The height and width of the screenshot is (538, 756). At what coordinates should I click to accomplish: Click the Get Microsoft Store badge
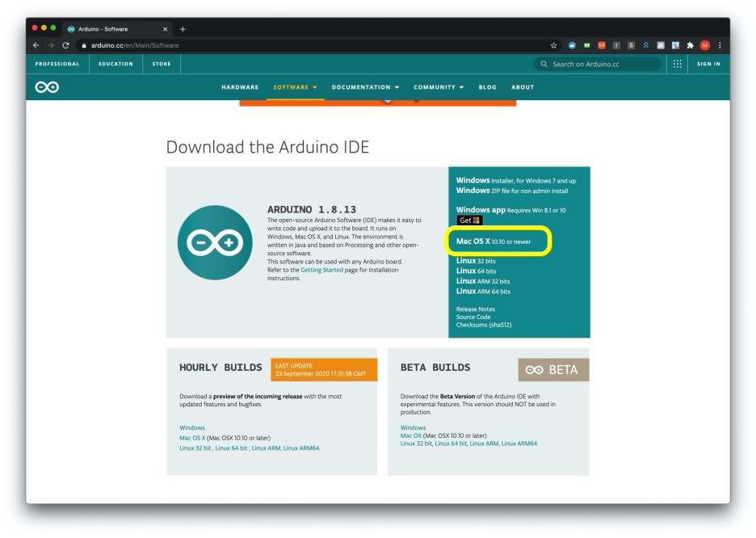click(x=469, y=221)
